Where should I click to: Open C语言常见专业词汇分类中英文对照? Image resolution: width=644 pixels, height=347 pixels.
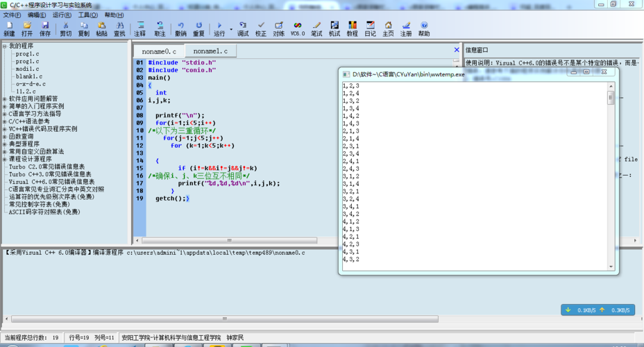coord(56,189)
